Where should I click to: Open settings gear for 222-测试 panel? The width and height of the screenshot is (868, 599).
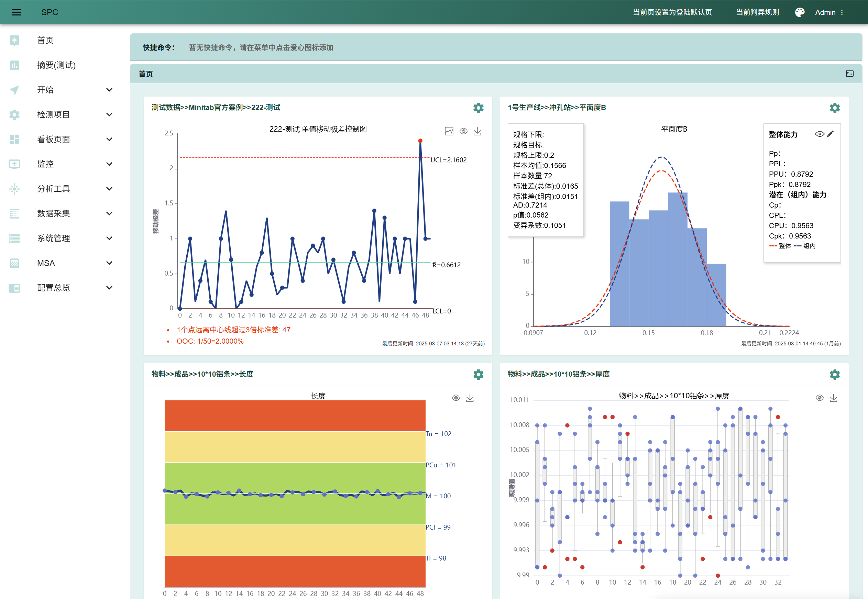(478, 108)
